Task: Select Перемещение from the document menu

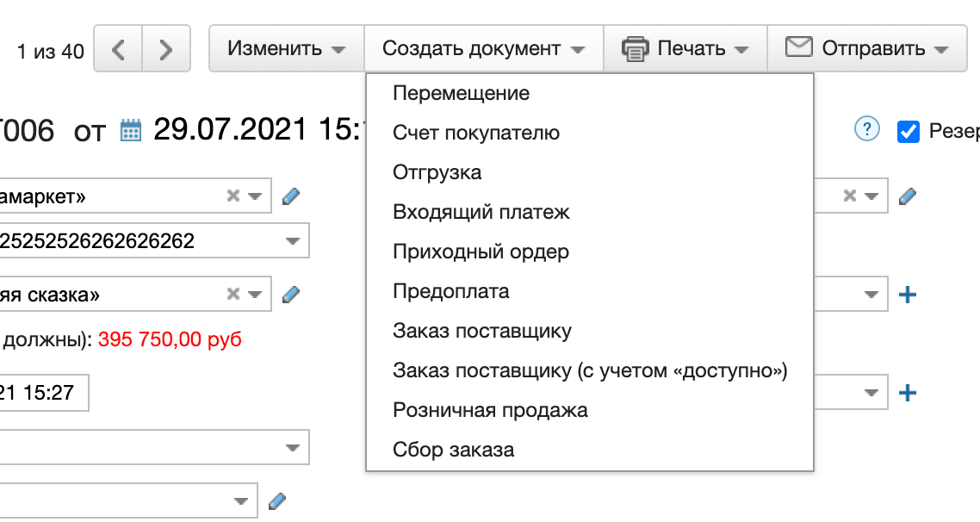Action: click(462, 93)
